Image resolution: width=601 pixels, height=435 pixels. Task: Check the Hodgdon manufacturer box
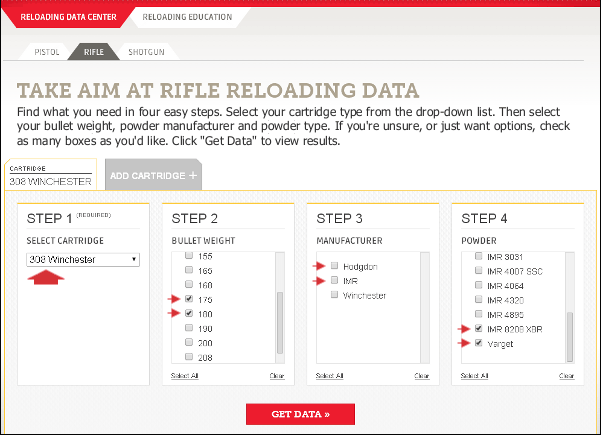click(335, 265)
